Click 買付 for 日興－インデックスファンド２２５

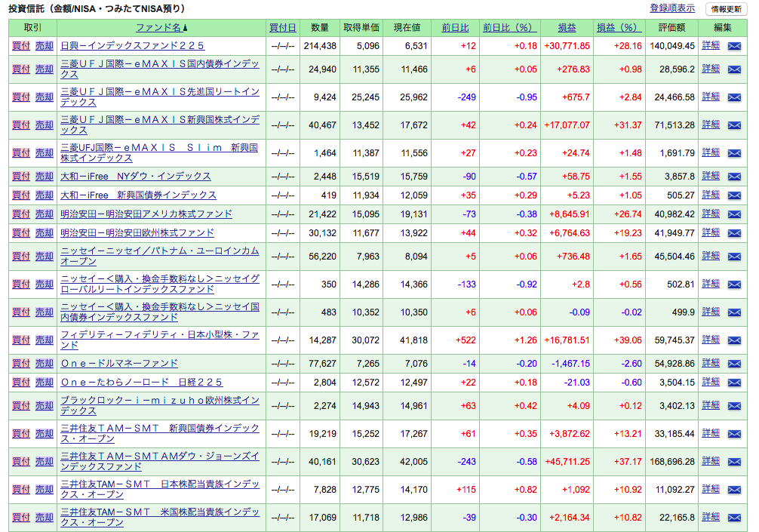click(21, 45)
